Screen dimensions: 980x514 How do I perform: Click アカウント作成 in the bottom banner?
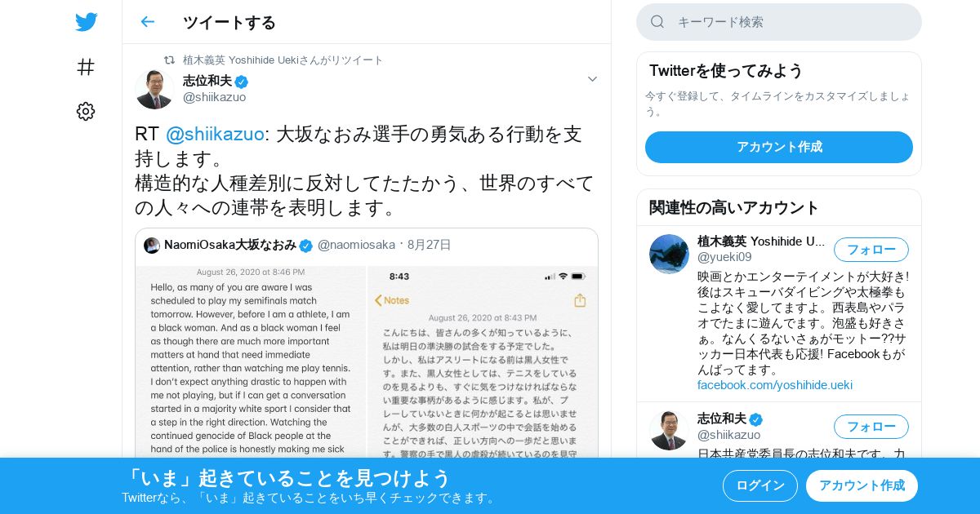862,485
